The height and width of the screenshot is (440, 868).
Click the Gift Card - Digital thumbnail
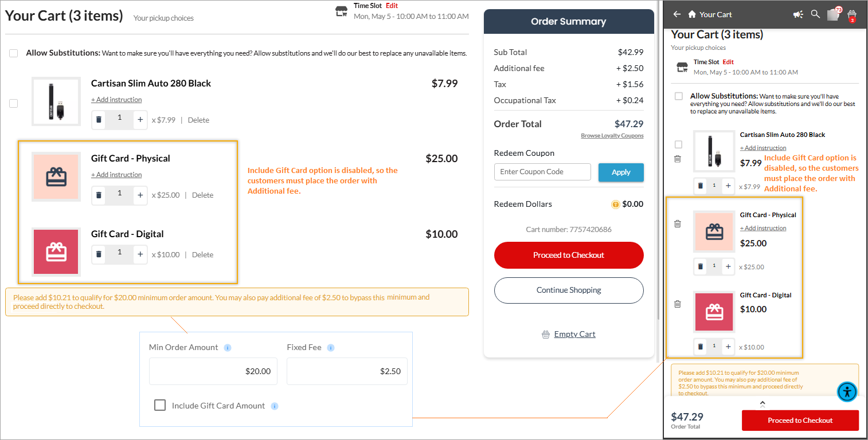coord(56,252)
